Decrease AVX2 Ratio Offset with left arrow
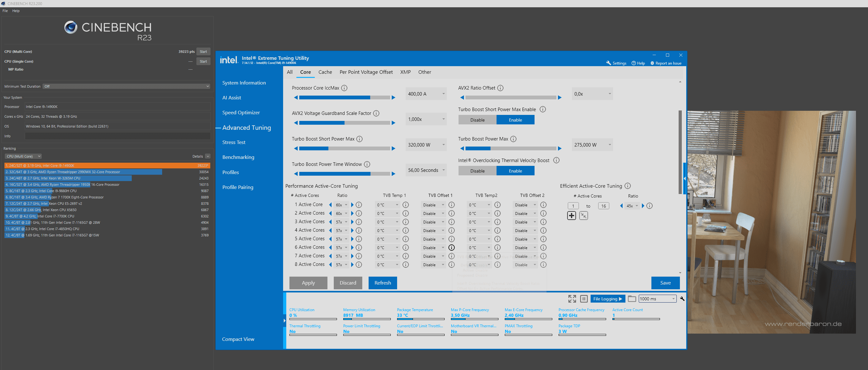Image resolution: width=868 pixels, height=370 pixels. (462, 97)
